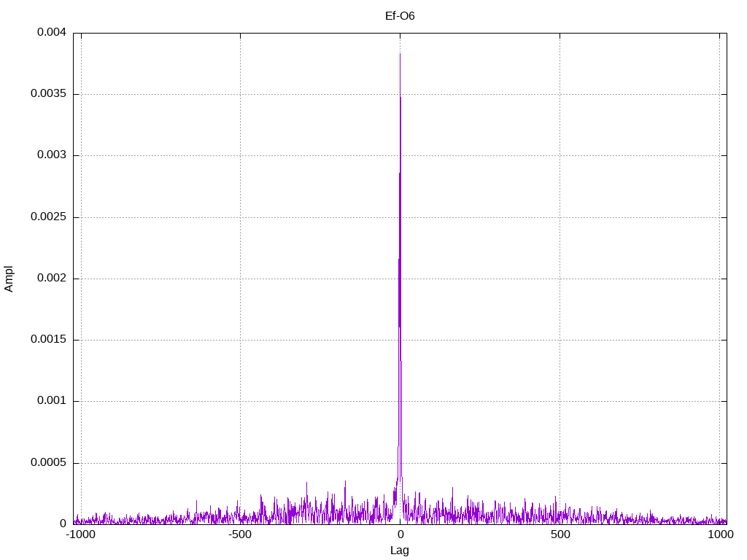Click the top of the central correlation spike
The width and height of the screenshot is (747, 560).
[x=400, y=54]
